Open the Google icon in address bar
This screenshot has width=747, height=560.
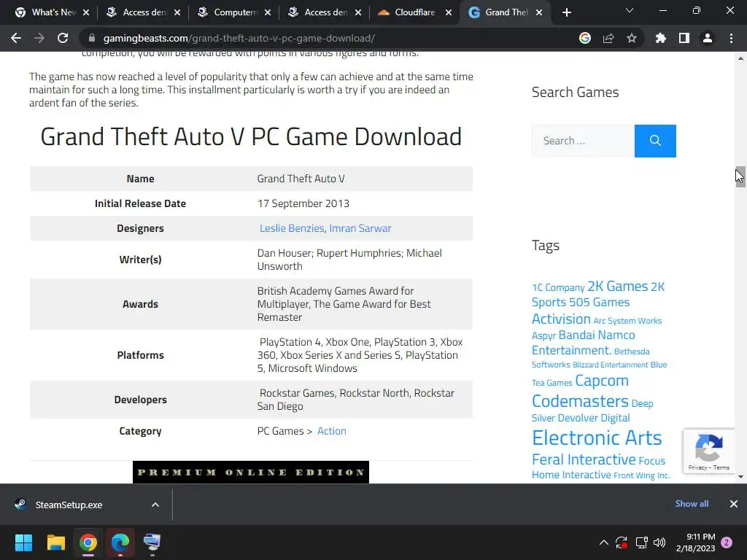pyautogui.click(x=584, y=38)
